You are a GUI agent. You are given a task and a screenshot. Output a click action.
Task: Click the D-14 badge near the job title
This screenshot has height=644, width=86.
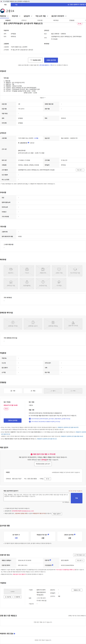pyautogui.click(x=80, y=24)
